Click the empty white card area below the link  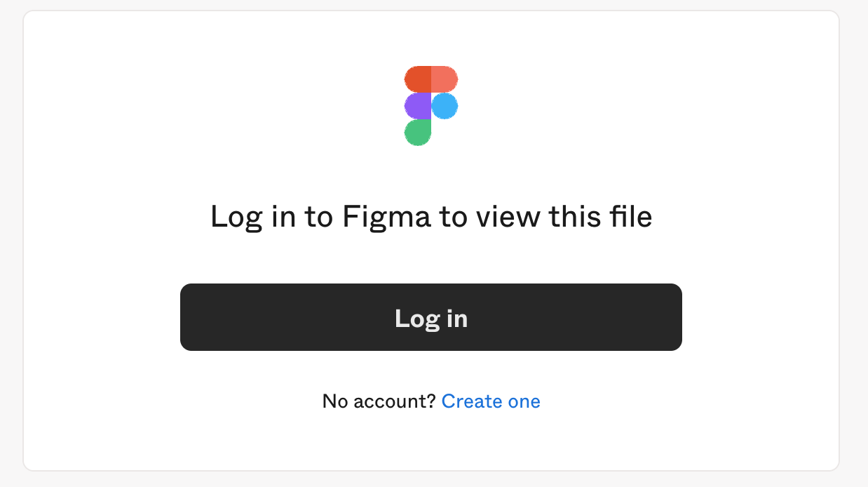click(x=431, y=442)
